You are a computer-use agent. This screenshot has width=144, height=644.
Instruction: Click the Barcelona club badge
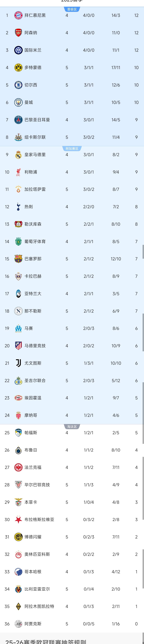tap(18, 259)
